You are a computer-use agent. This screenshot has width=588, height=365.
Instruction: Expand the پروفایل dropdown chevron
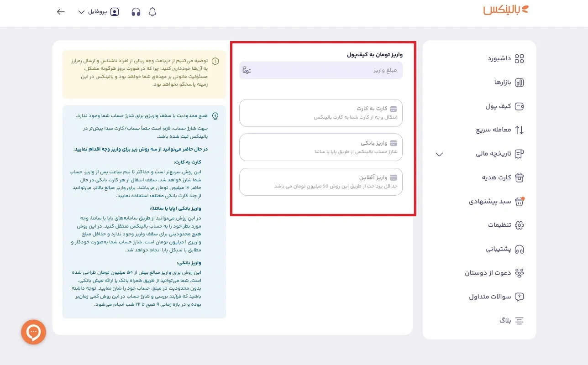point(82,12)
